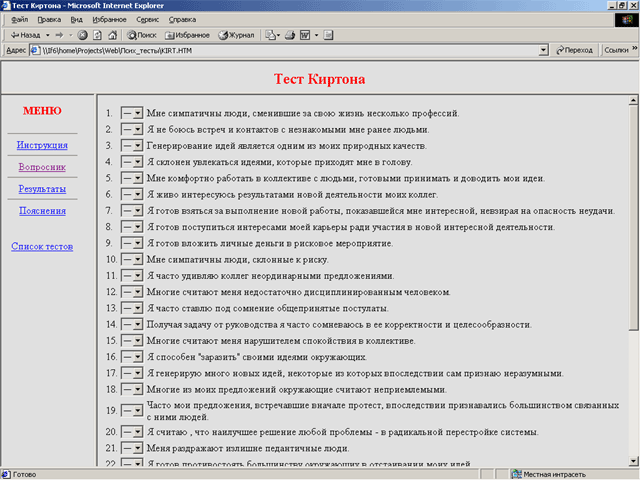Click text 'Мне симпатичны люди, склонные к риску.'
Viewport: 640px width, 480px height.
point(237,260)
